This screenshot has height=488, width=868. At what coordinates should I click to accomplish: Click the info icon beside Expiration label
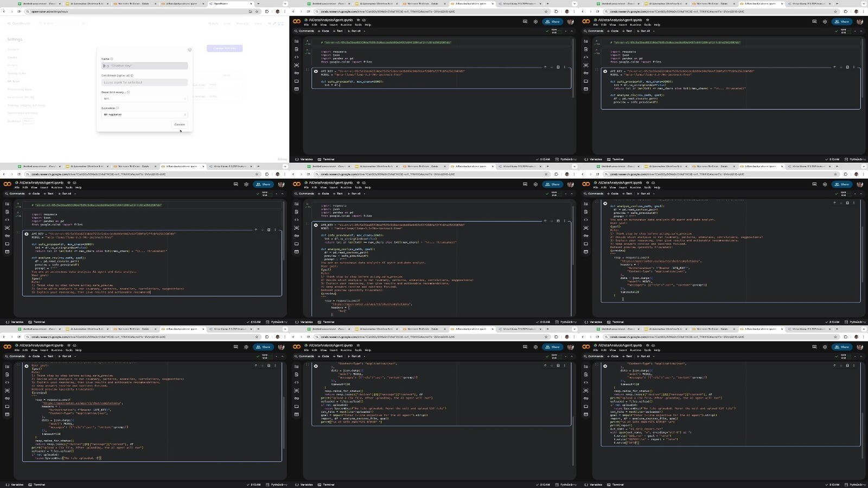coord(118,108)
